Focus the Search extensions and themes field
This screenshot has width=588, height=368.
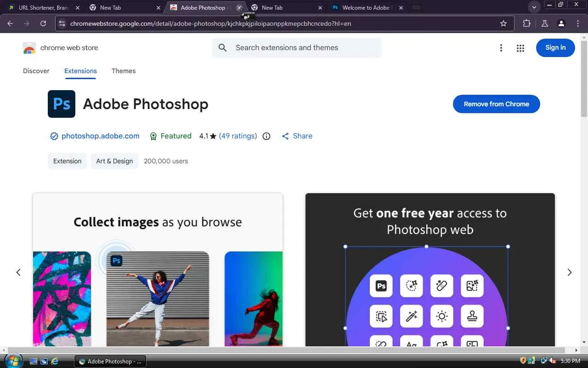[x=297, y=48]
